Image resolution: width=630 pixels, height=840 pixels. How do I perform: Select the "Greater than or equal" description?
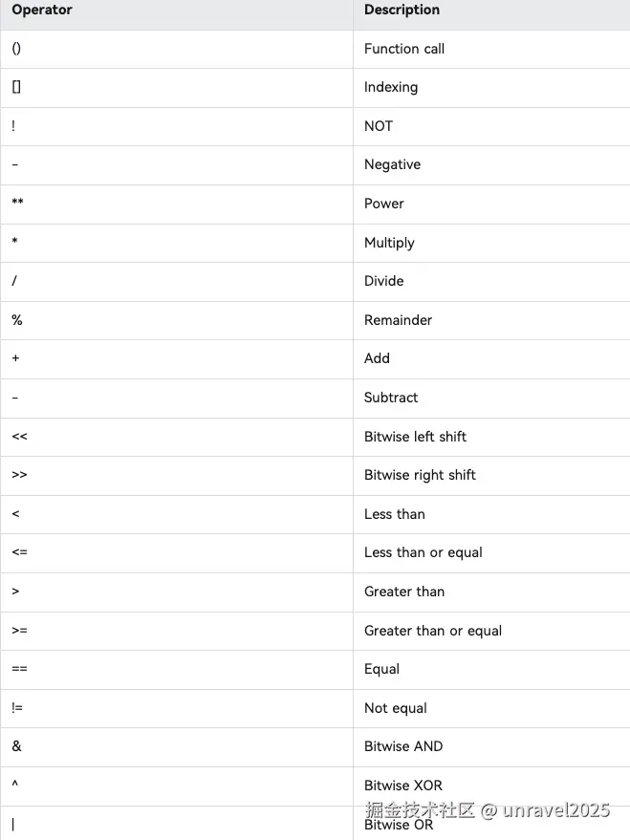(x=433, y=631)
